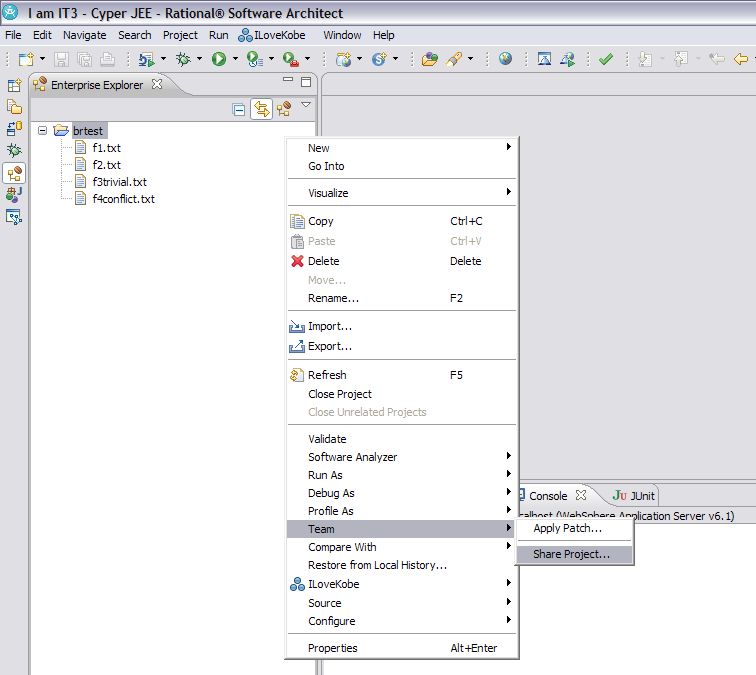Viewport: 756px width, 675px height.
Task: Click the Print toolbar icon
Action: 108,59
